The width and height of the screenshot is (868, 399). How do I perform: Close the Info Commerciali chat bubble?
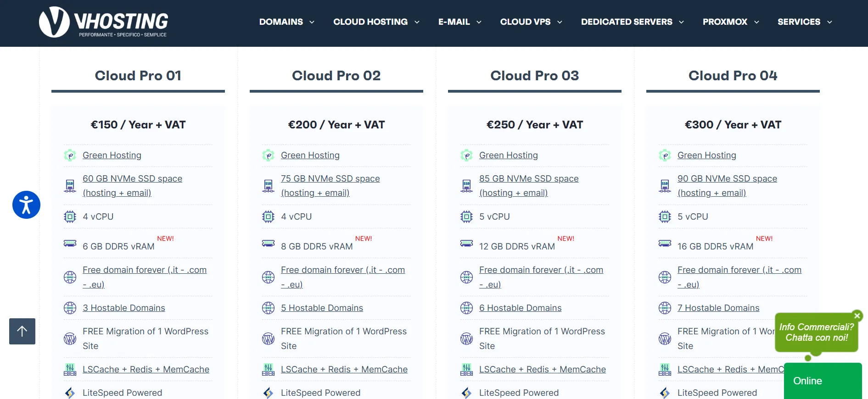[x=857, y=316]
